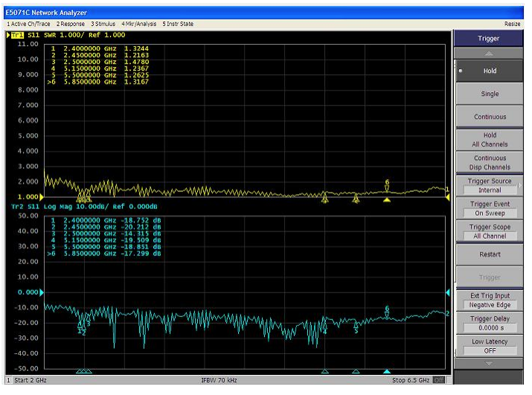The image size is (532, 395).
Task: Select cyan marker 6 row -17.299 dB
Action: pos(104,254)
